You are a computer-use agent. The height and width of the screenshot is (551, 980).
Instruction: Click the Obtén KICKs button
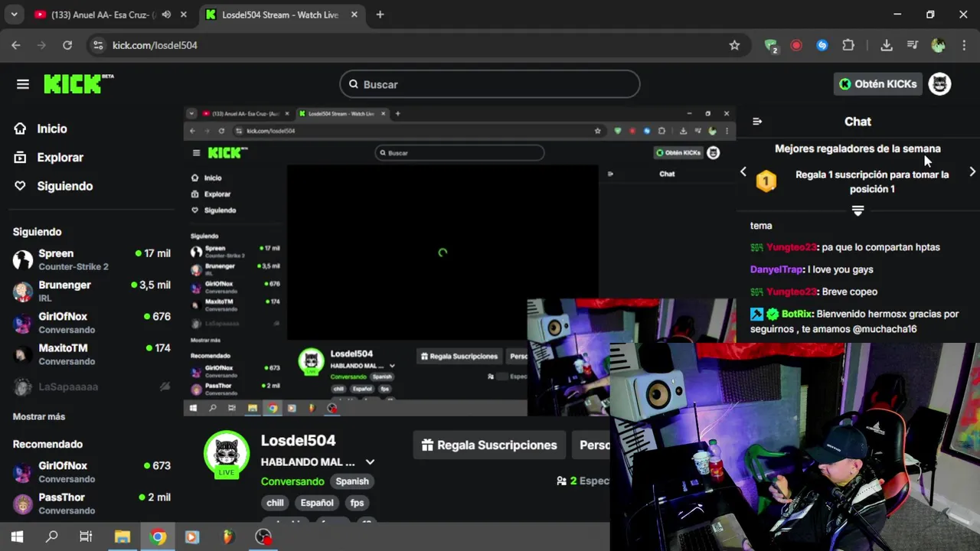pyautogui.click(x=877, y=84)
